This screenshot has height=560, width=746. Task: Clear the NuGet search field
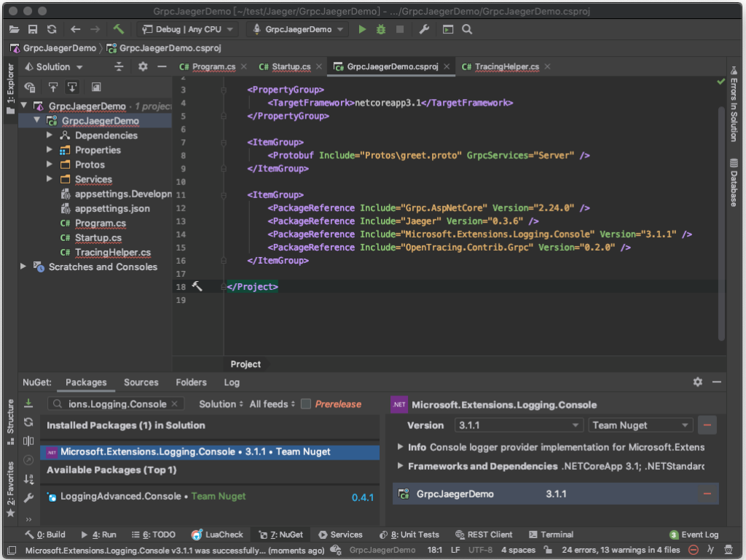[x=175, y=404]
